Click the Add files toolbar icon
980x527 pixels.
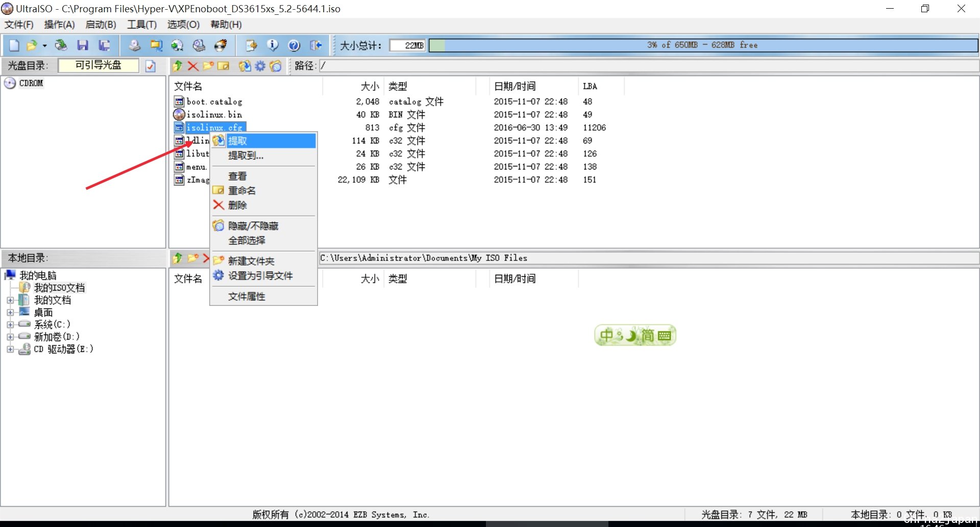click(251, 45)
